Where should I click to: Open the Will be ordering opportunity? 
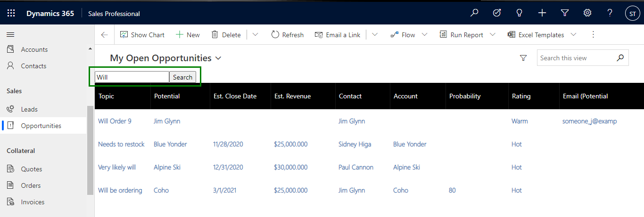pos(120,190)
